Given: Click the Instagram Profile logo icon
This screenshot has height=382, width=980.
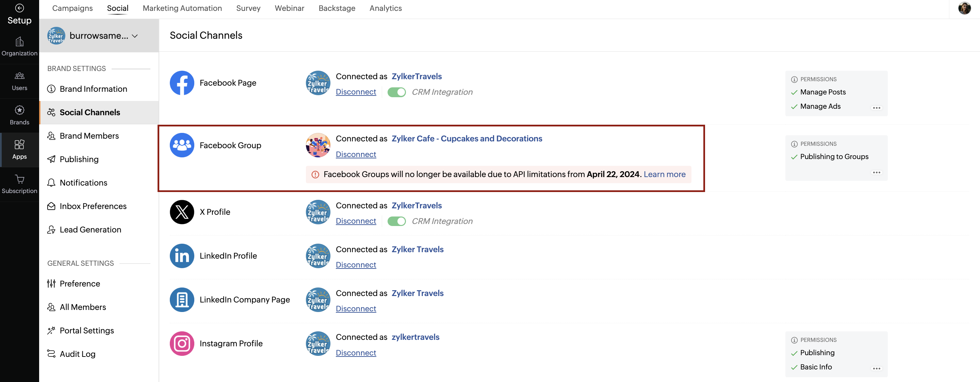Looking at the screenshot, I should click(182, 343).
